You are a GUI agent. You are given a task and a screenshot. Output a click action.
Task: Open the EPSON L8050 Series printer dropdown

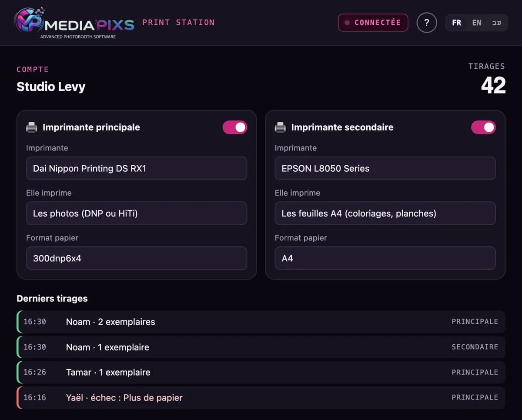(385, 168)
